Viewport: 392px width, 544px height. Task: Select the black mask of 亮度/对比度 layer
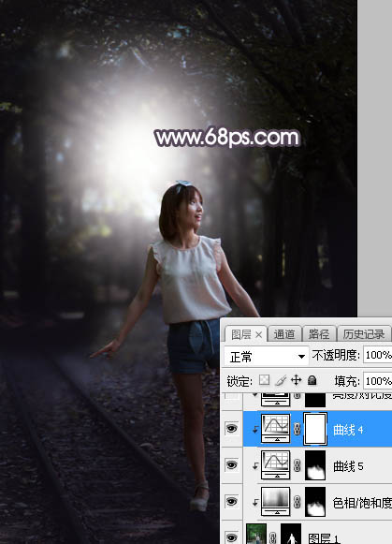point(315,400)
